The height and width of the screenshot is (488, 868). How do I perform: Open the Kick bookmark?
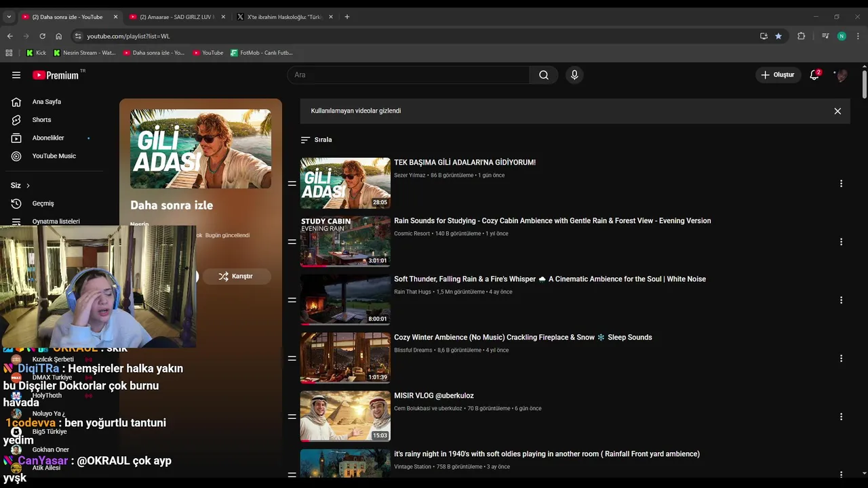(x=37, y=52)
